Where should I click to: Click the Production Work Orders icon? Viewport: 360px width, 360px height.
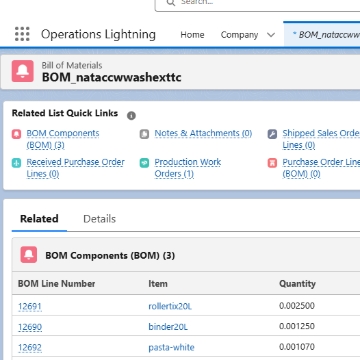144,163
